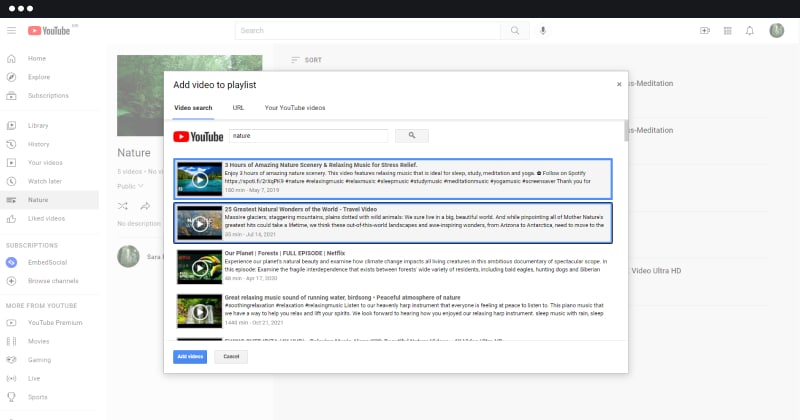
Task: Share the Nature playlist
Action: pos(145,206)
